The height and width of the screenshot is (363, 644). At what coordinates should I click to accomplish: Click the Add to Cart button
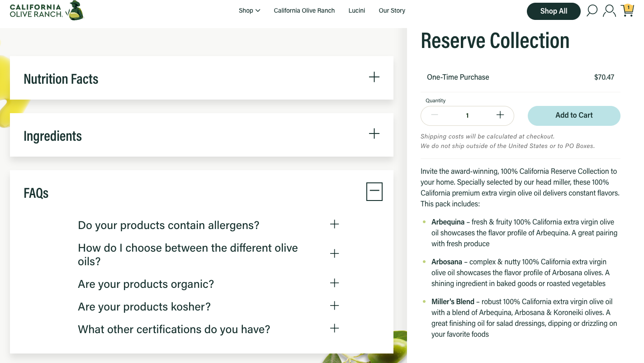[573, 115]
